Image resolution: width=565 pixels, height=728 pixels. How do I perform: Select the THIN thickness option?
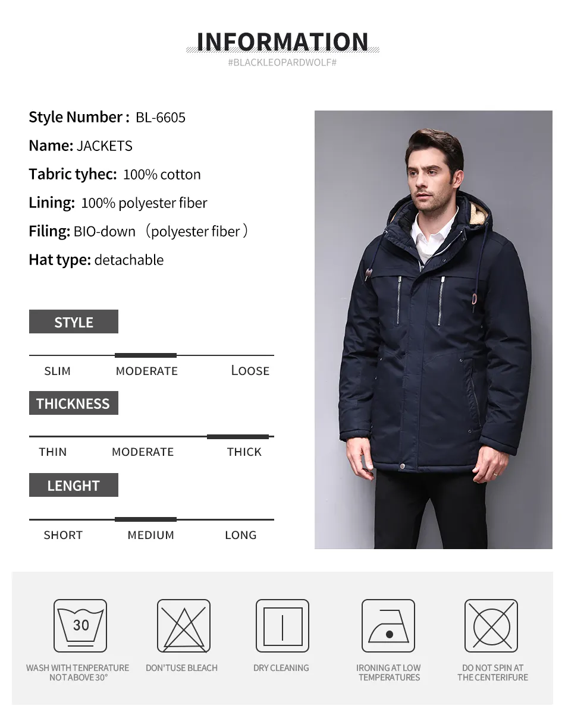(x=53, y=452)
